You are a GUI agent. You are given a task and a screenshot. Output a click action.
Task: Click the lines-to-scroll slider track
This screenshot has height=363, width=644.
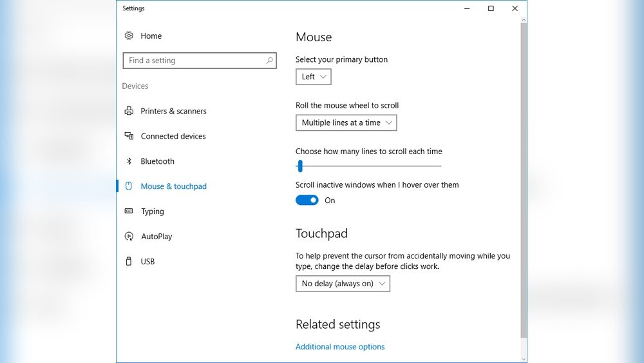tap(374, 166)
